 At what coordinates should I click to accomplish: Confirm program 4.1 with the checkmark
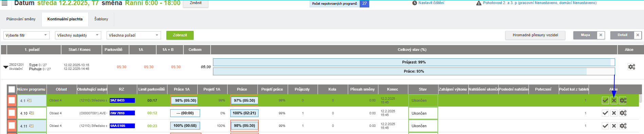click(x=605, y=100)
